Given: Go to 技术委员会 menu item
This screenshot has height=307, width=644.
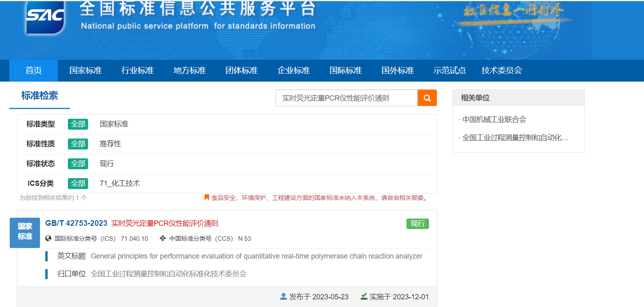Looking at the screenshot, I should [x=501, y=71].
